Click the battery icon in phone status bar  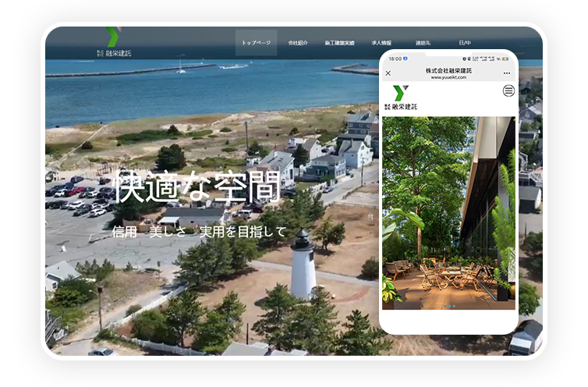tap(505, 59)
